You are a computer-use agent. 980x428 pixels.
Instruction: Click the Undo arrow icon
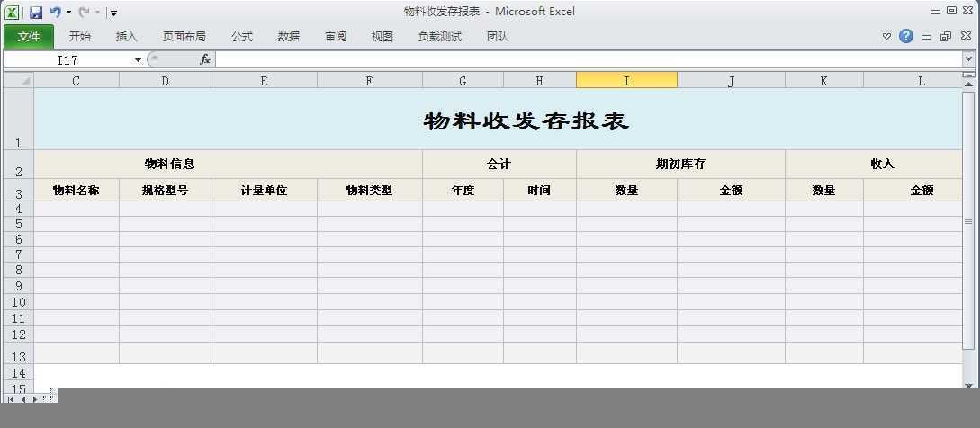click(55, 12)
